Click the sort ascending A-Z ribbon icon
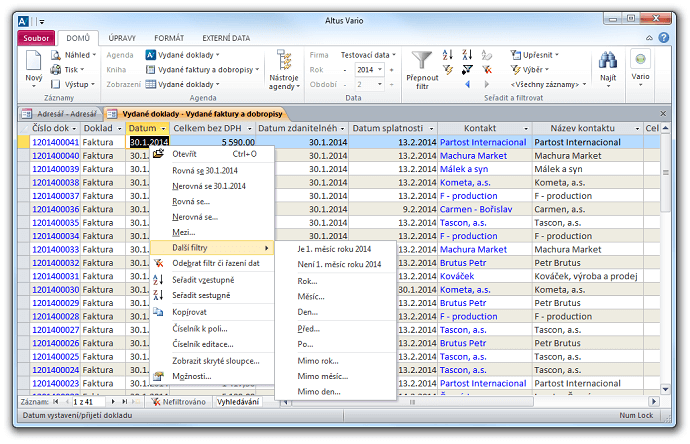 click(448, 55)
